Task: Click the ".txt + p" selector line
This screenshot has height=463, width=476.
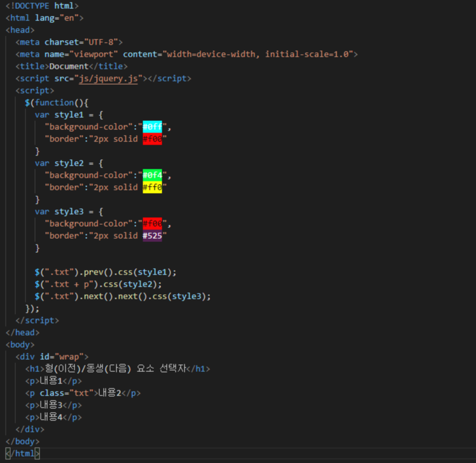Action: [98, 284]
